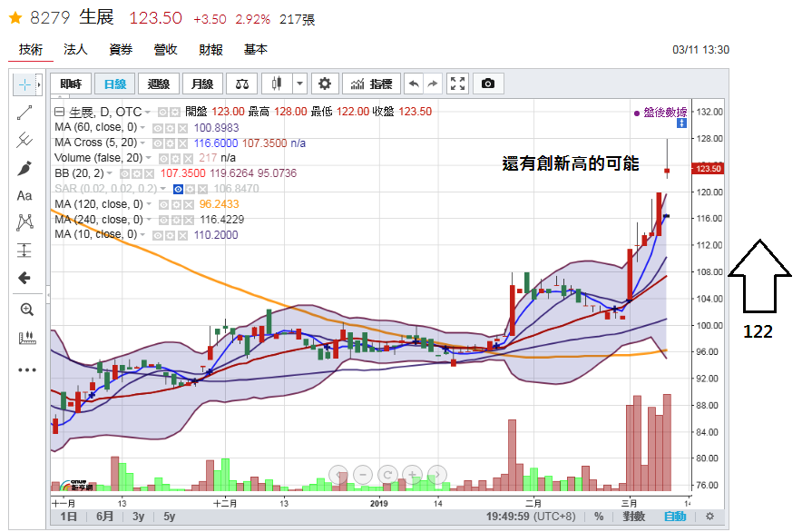The image size is (812, 532).
Task: Select the pattern drawing tool
Action: point(24,222)
